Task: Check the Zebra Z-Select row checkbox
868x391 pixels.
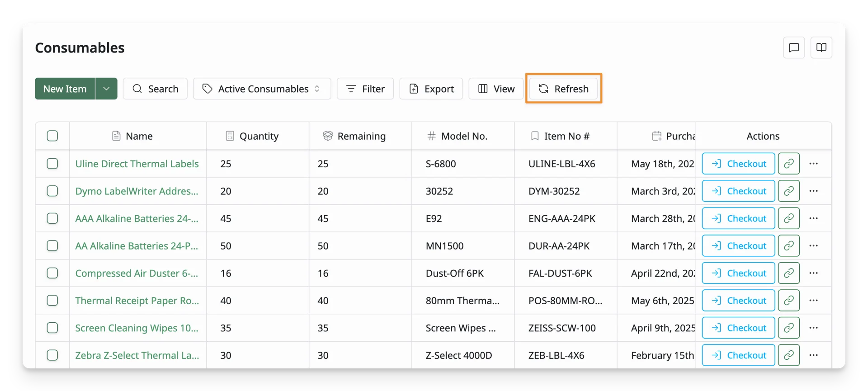Action: pyautogui.click(x=52, y=355)
